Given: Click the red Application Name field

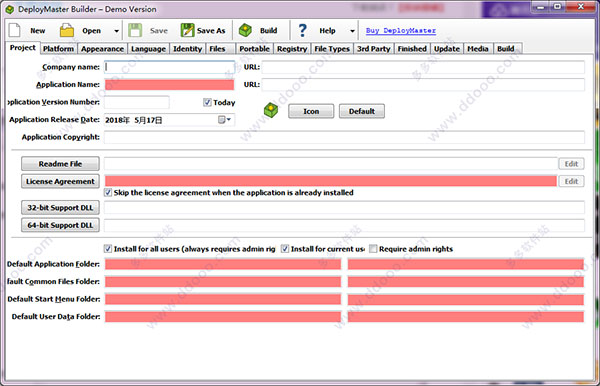Looking at the screenshot, I should pyautogui.click(x=170, y=85).
